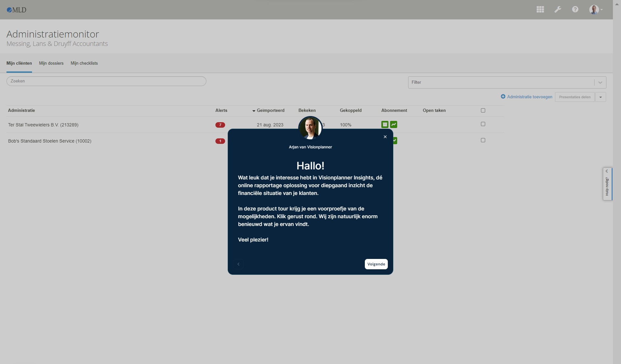Tick checkbox for Bob's Standaard Stoelen row
The height and width of the screenshot is (364, 621).
coord(483,140)
